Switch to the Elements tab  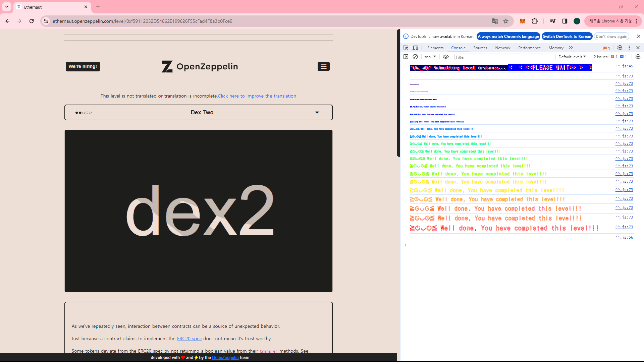(435, 48)
